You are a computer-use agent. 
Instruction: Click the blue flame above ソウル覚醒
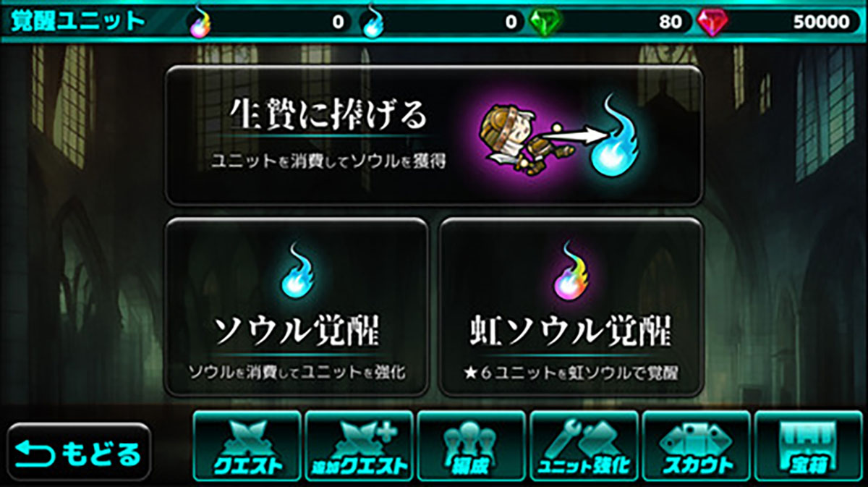pyautogui.click(x=297, y=268)
